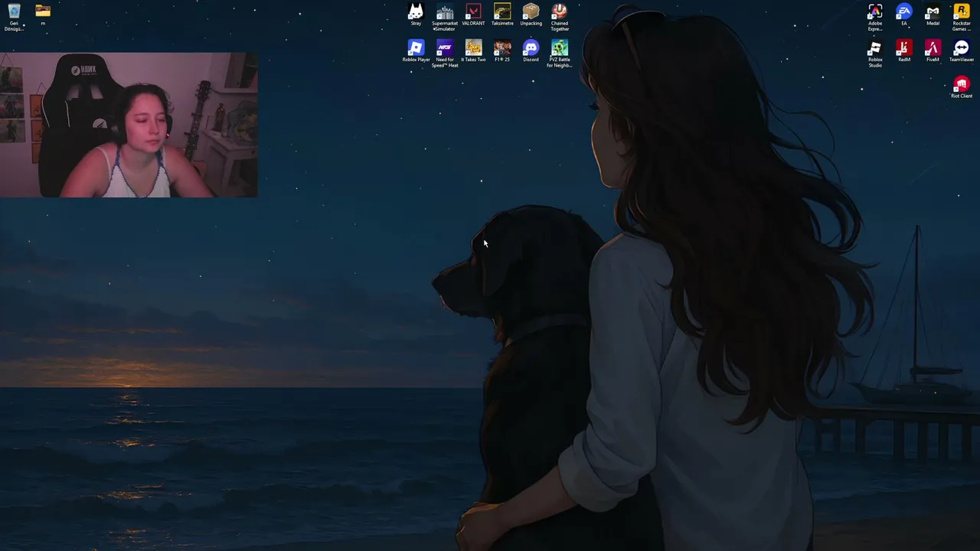Click the Rockstar Games Launcher icon
The width and height of the screenshot is (980, 551).
pyautogui.click(x=962, y=17)
